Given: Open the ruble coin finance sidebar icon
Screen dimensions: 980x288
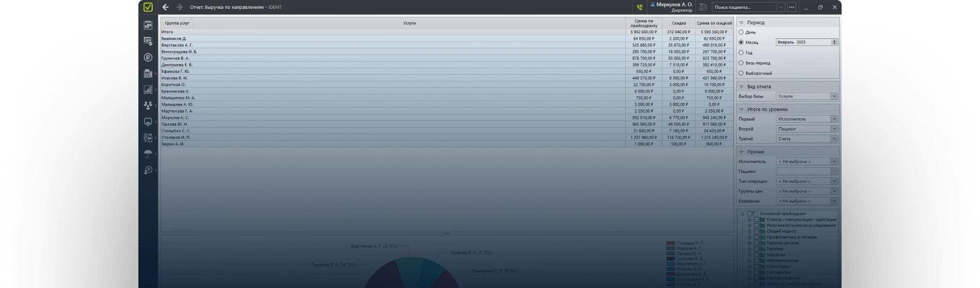Looking at the screenshot, I should pos(148,57).
